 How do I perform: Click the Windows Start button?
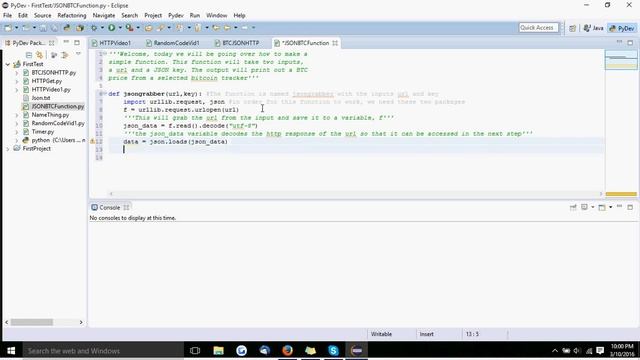(11, 351)
